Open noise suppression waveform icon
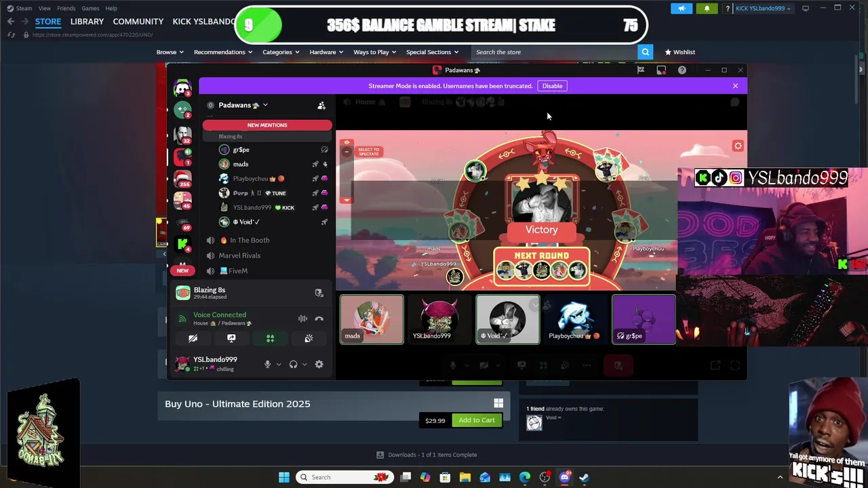Image resolution: width=868 pixels, height=488 pixels. point(302,319)
